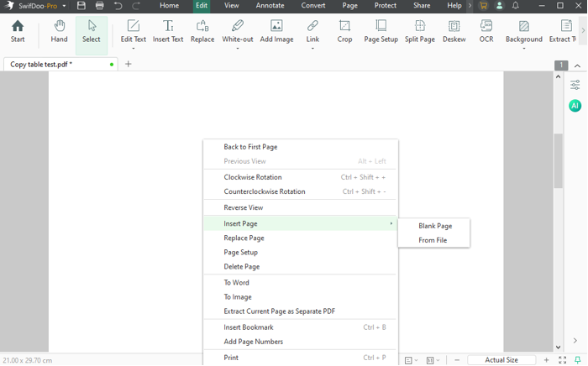Expand the SwifDoo-Pro app menu arrow

pyautogui.click(x=64, y=6)
